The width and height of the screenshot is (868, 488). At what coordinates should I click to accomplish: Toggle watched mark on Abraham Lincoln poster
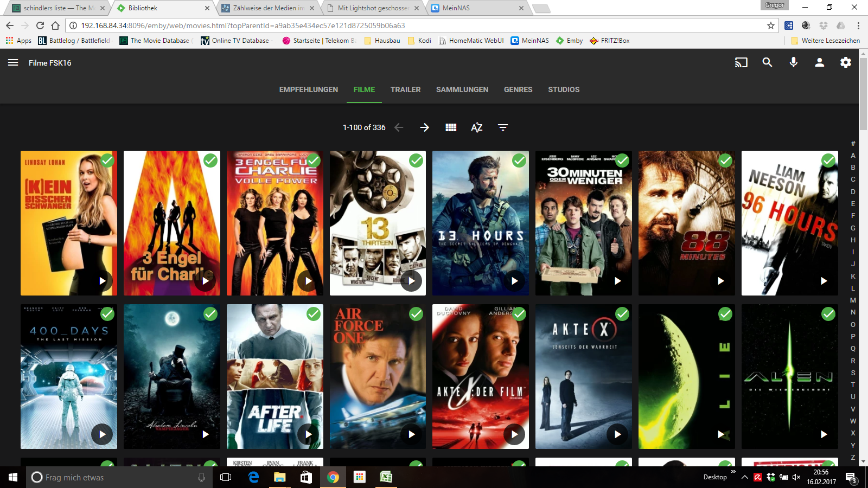[210, 314]
